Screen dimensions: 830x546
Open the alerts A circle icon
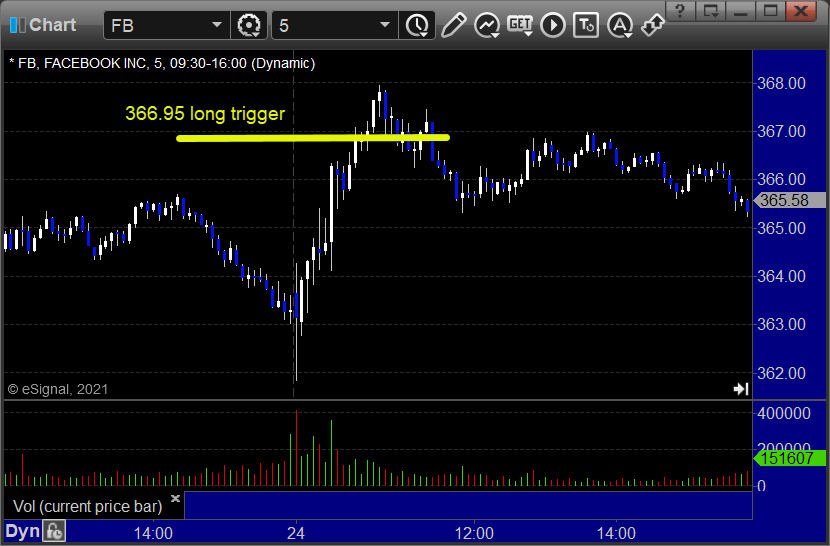[619, 25]
